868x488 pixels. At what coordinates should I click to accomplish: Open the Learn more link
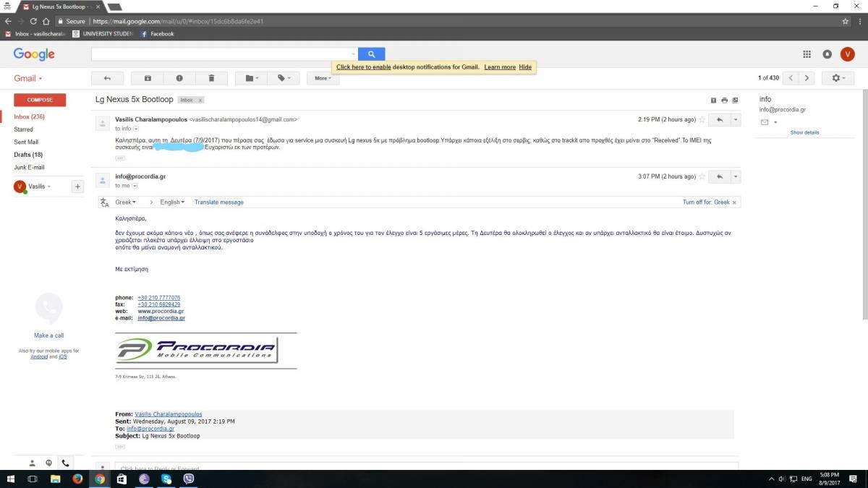500,67
